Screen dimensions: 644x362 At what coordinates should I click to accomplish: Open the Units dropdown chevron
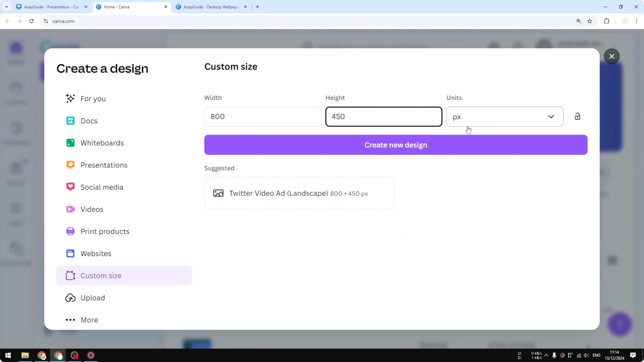[551, 116]
